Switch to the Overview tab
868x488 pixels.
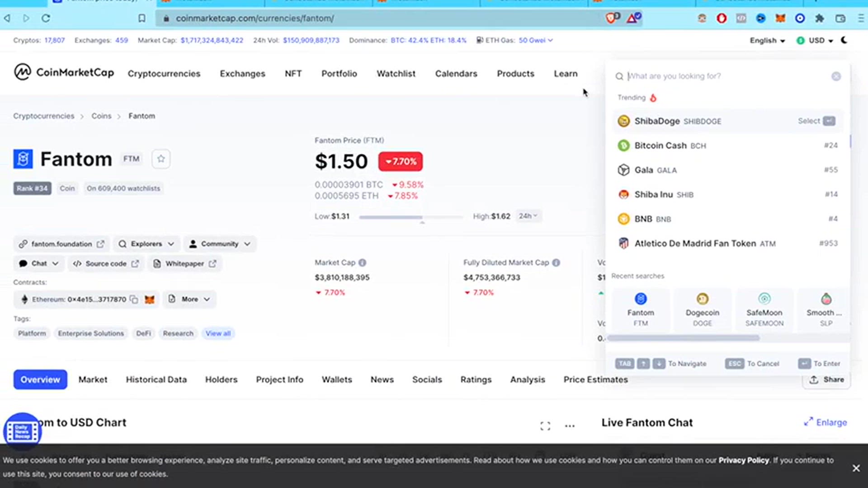point(40,380)
